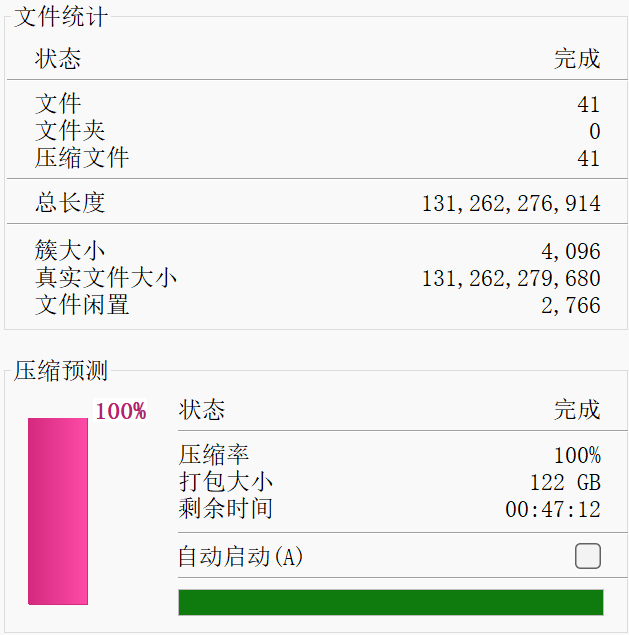Click the 压缩文件 label
The image size is (629, 635).
(82, 158)
